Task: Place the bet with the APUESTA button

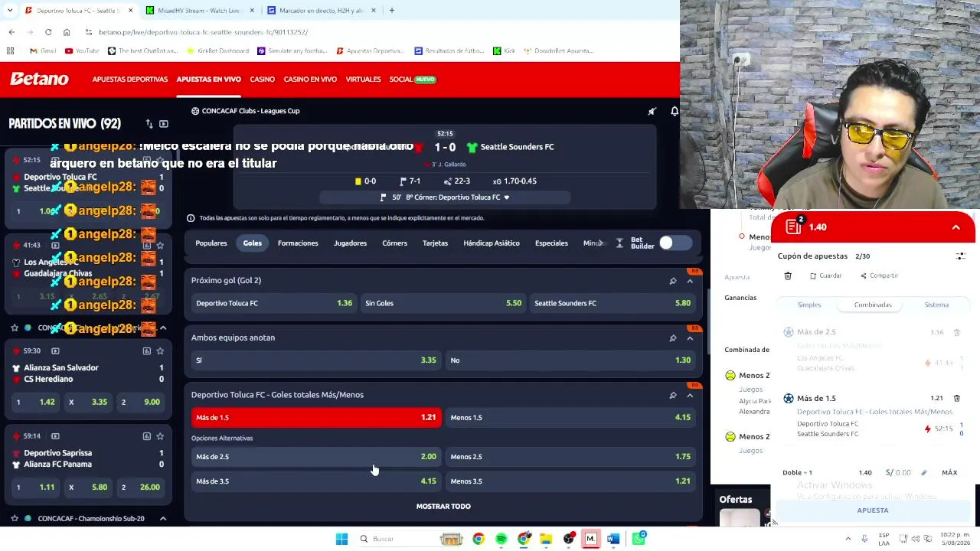Action: click(873, 510)
